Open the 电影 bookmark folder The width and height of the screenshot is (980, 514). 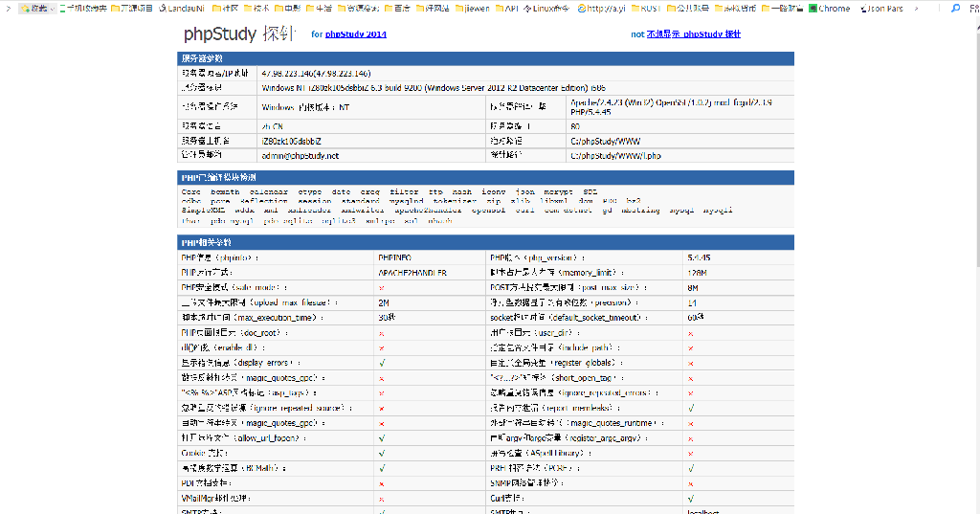287,8
